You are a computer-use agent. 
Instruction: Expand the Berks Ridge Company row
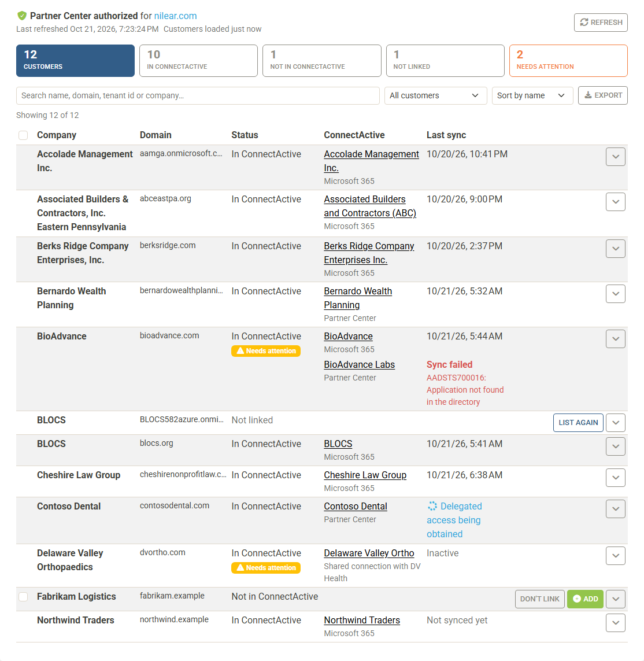click(x=615, y=249)
